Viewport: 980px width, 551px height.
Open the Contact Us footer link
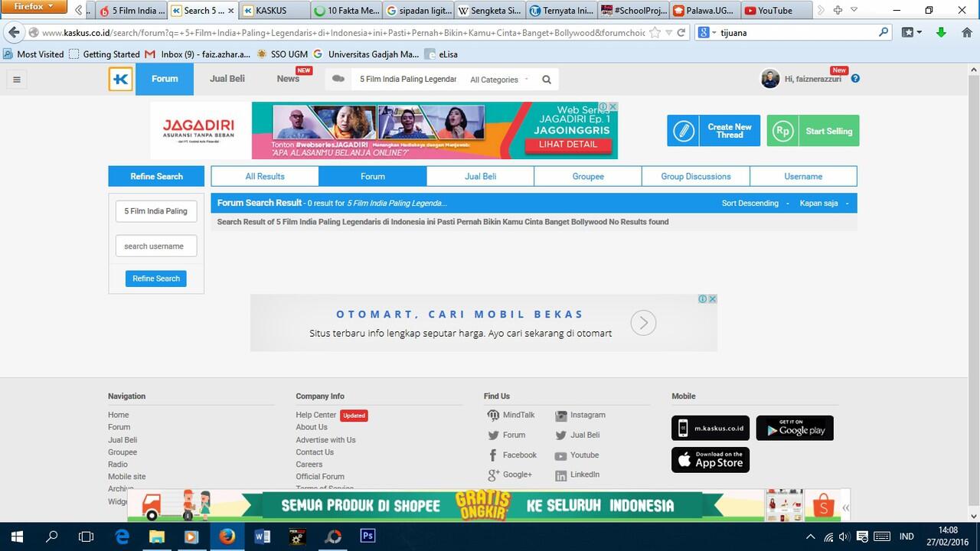click(315, 452)
